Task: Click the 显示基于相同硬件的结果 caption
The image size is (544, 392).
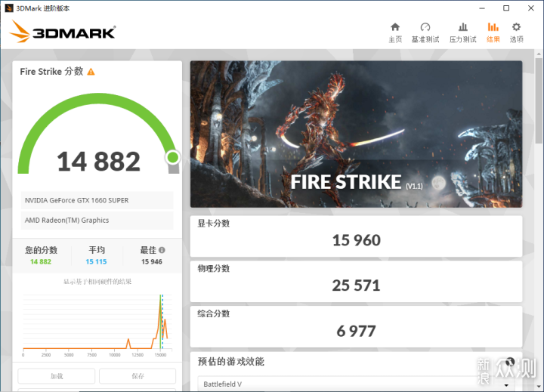Action: tap(97, 282)
